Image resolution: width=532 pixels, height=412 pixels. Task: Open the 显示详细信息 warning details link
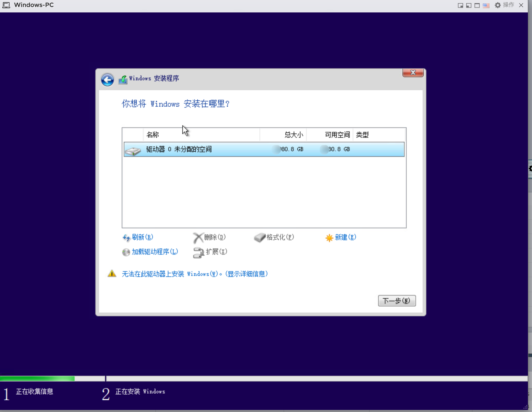246,274
